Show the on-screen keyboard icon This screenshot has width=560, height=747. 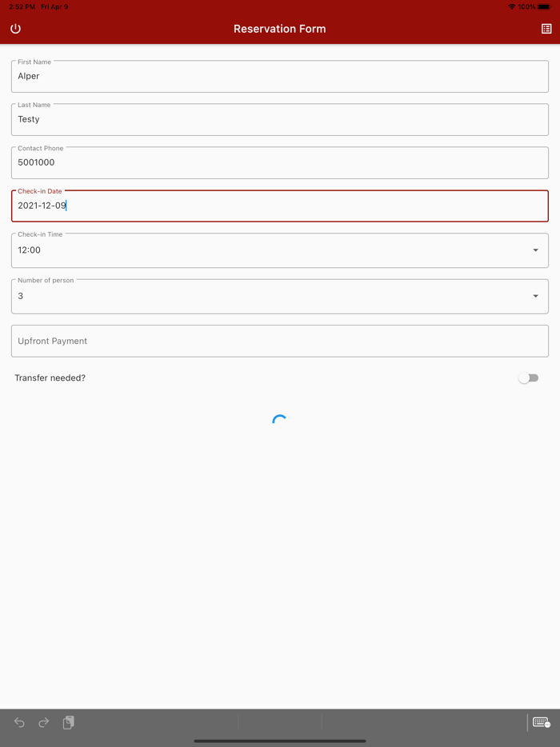tap(541, 722)
